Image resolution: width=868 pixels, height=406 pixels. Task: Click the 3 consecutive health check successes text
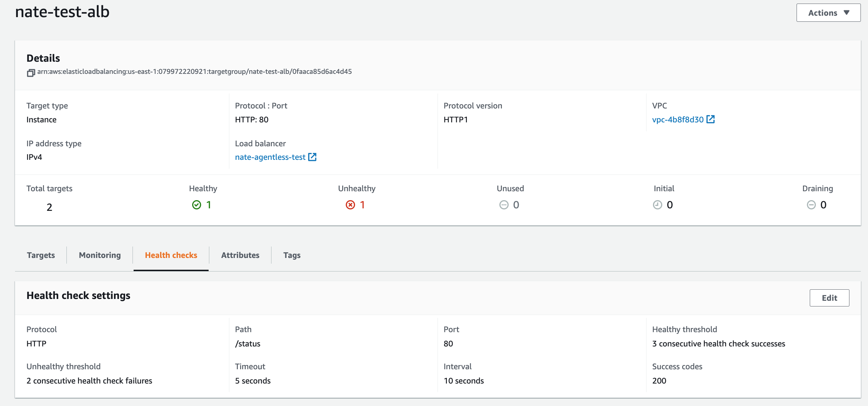tap(719, 344)
